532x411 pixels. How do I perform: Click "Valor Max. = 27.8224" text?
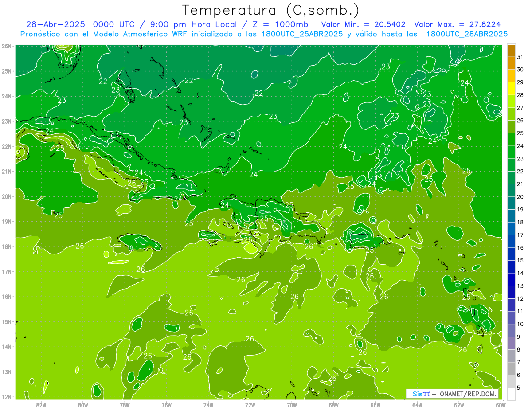coord(458,24)
